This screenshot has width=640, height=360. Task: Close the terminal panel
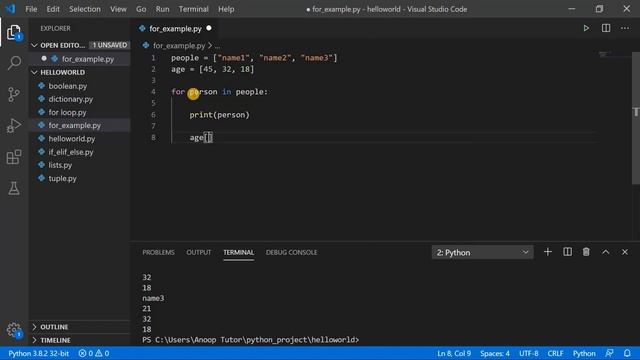pyautogui.click(x=625, y=252)
